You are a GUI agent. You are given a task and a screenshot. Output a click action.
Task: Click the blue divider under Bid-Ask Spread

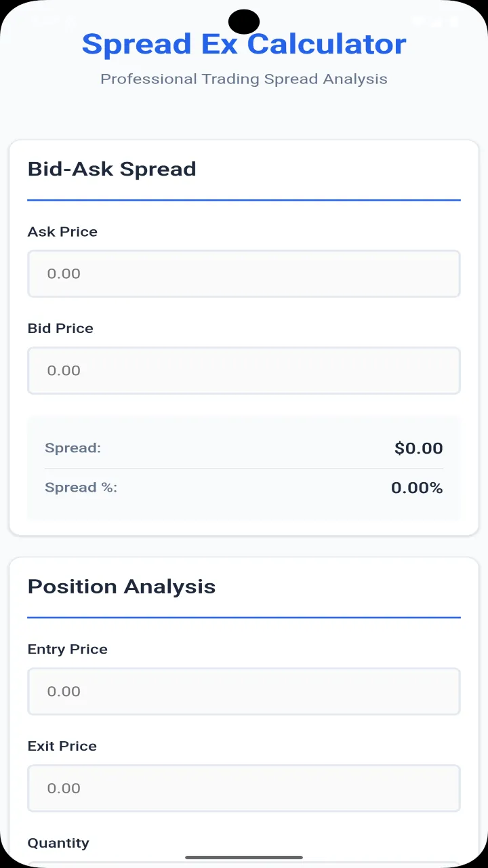(x=244, y=200)
